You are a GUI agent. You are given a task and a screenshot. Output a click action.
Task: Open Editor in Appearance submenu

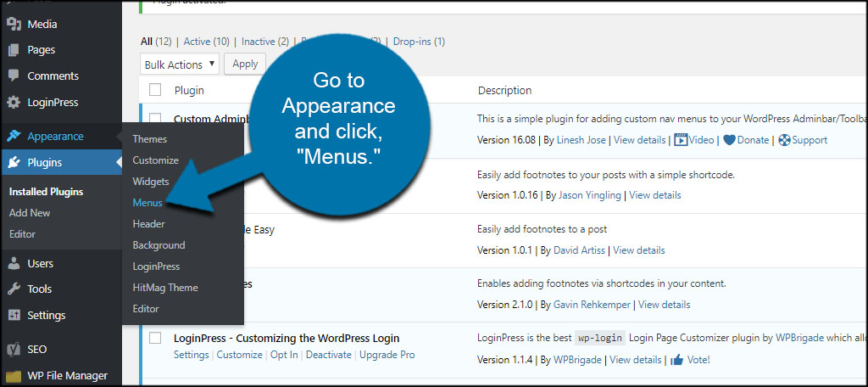(x=146, y=309)
